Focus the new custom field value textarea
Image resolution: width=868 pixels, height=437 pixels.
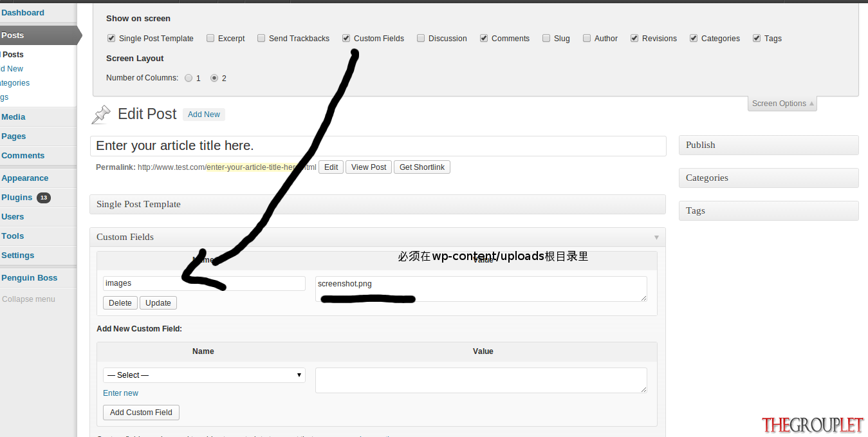(481, 380)
